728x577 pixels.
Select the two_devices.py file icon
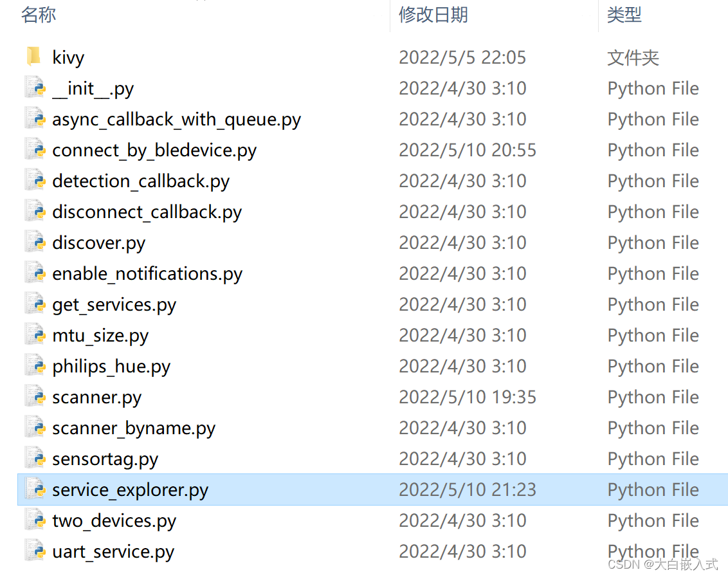[x=35, y=520]
